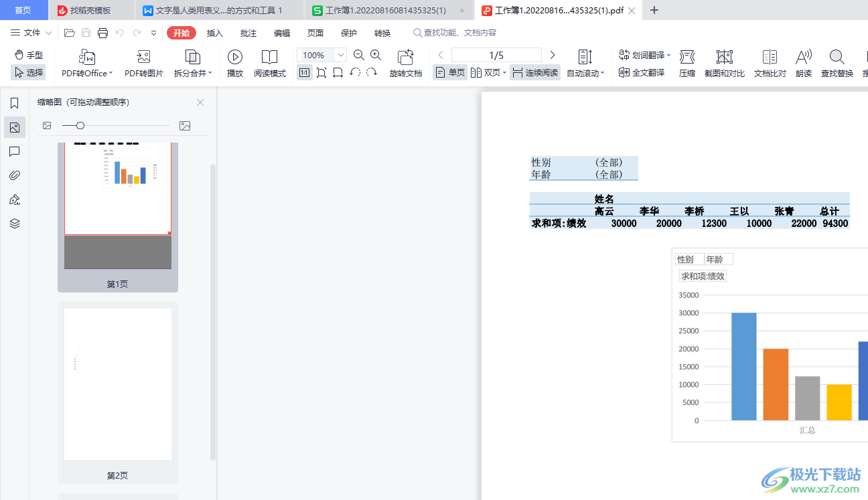Open Signature pen sidebar panel
Image resolution: width=868 pixels, height=500 pixels.
tap(15, 199)
